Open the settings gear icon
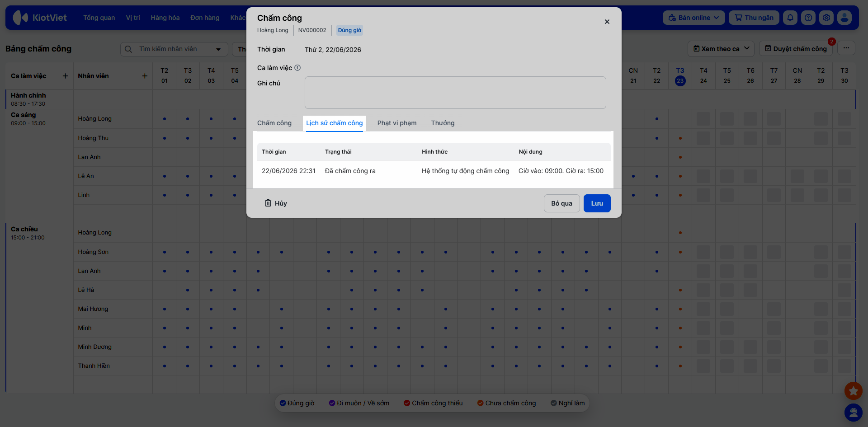The image size is (868, 427). pos(826,18)
